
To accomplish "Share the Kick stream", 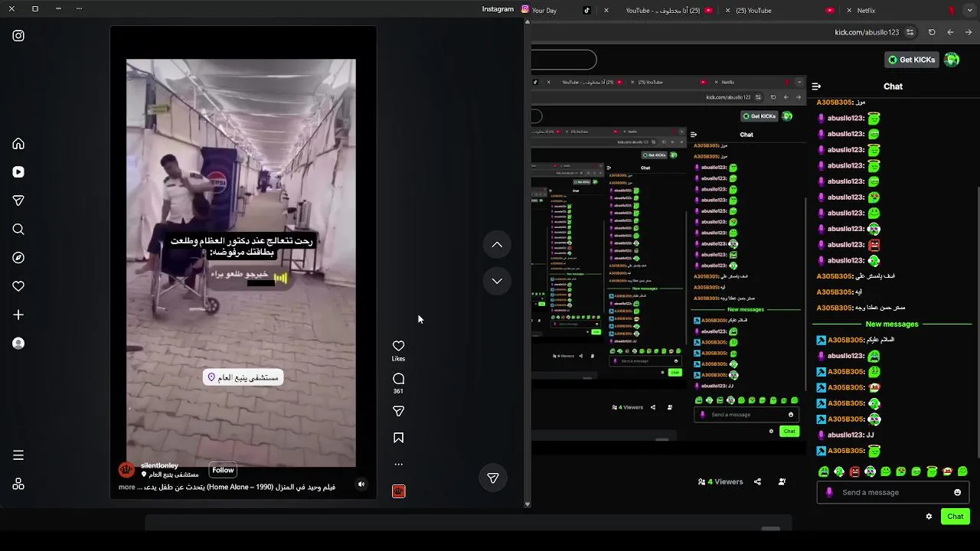I will (x=757, y=482).
